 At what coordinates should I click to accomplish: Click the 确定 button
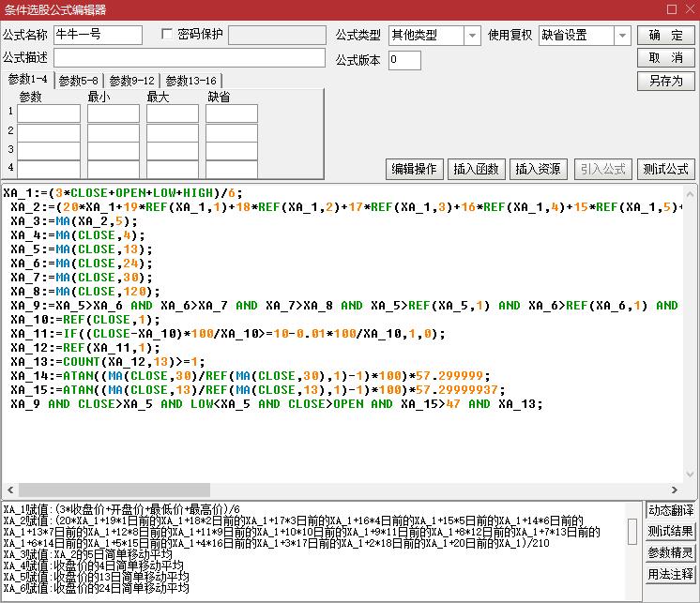pos(665,36)
